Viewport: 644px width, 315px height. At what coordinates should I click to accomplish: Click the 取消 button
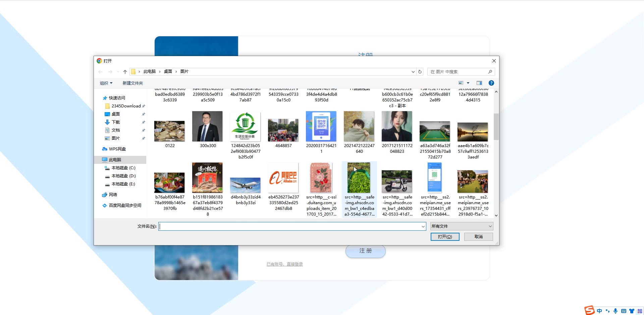478,237
